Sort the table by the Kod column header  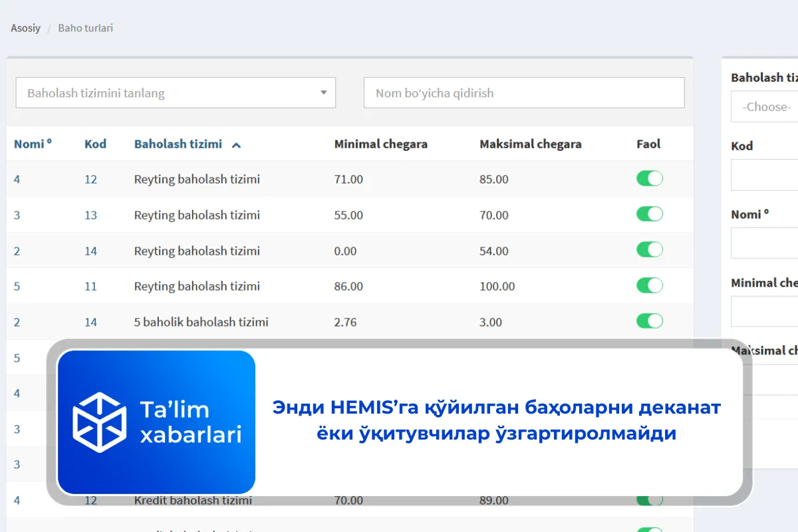point(96,144)
